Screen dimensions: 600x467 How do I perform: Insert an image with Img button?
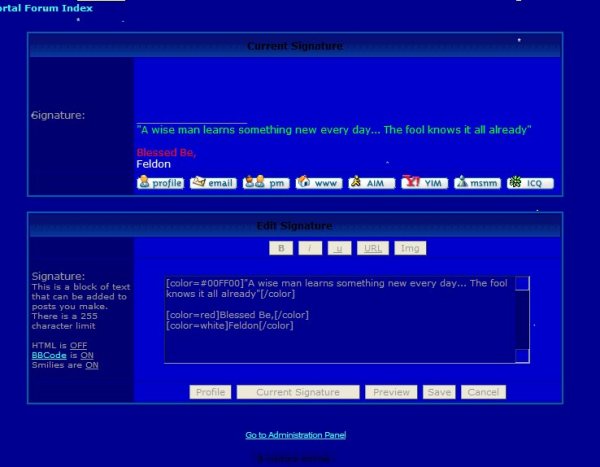tap(409, 248)
